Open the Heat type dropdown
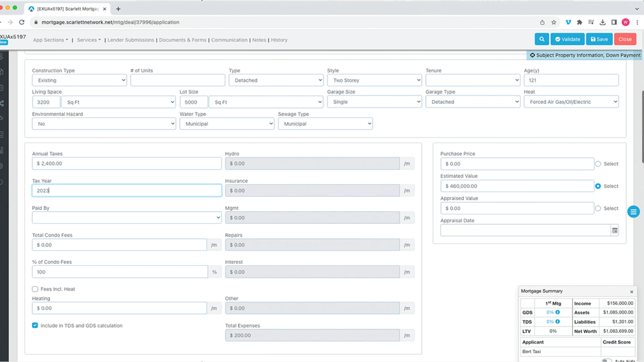Image resolution: width=644 pixels, height=362 pixels. coord(571,102)
